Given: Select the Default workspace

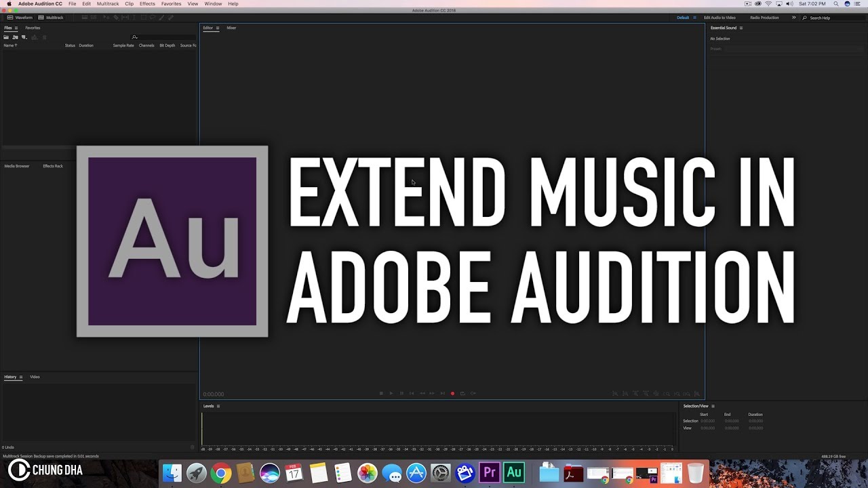Looking at the screenshot, I should click(x=683, y=18).
